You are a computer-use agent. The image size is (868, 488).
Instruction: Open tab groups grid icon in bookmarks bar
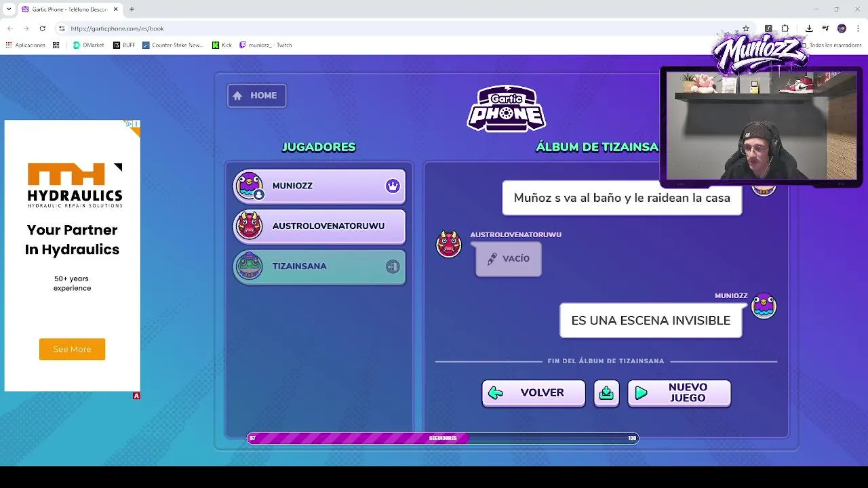56,45
